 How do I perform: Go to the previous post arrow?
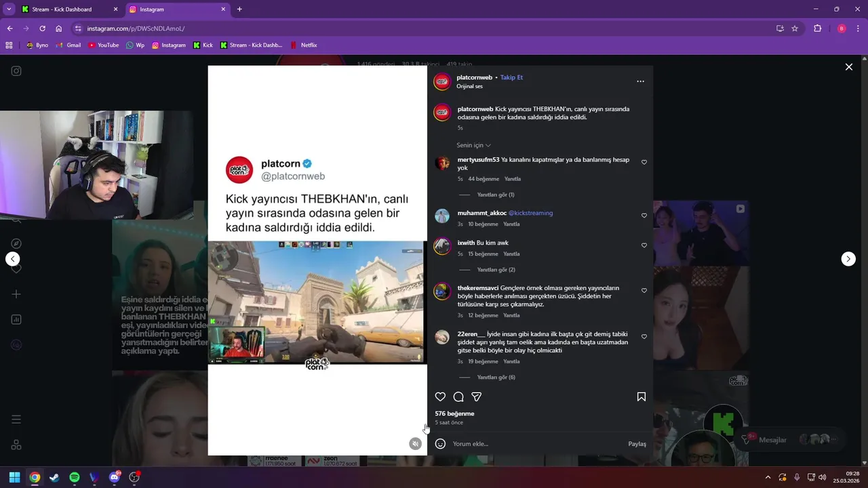point(12,259)
